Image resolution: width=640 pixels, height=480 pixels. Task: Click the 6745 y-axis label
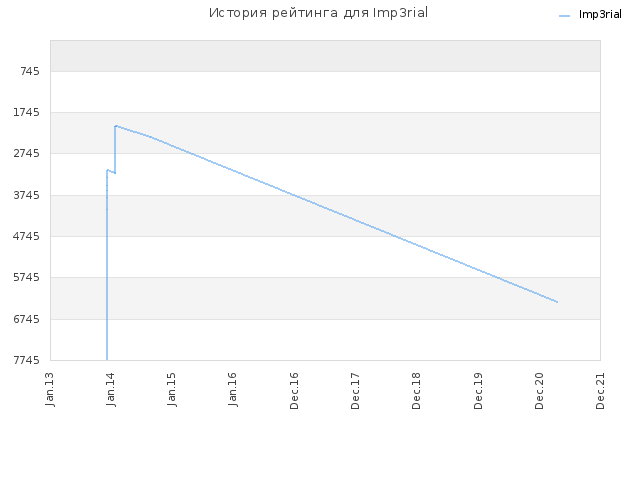point(27,319)
